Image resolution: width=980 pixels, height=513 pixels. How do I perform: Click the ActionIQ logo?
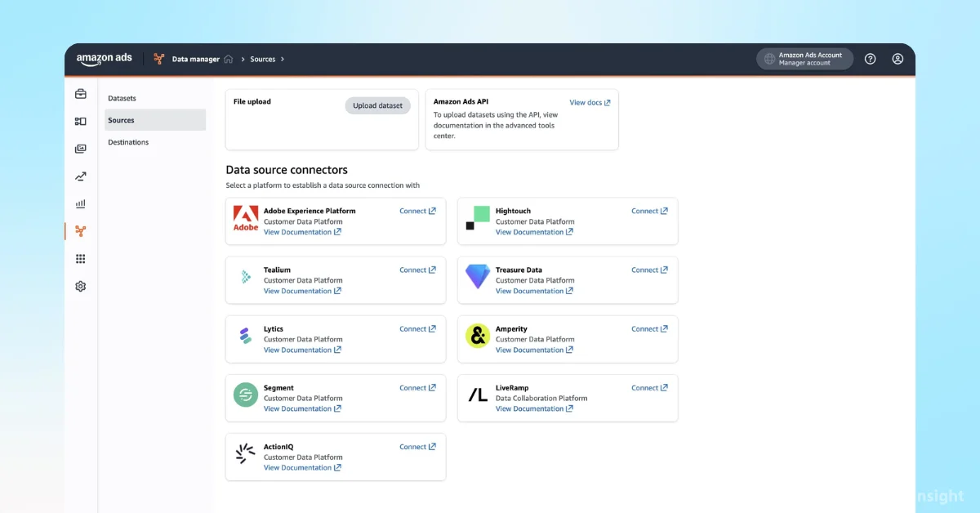[245, 454]
